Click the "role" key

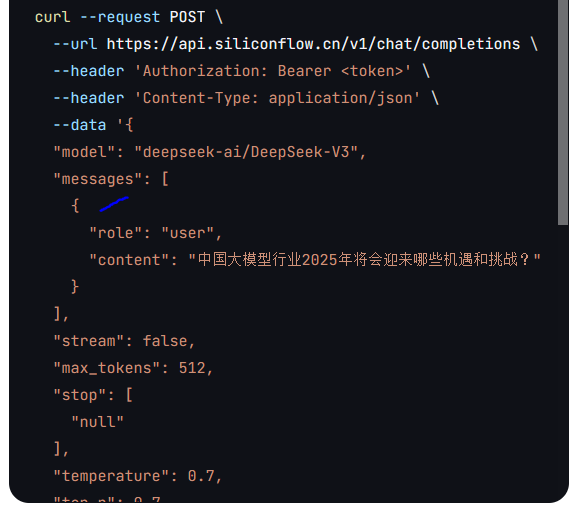(116, 233)
